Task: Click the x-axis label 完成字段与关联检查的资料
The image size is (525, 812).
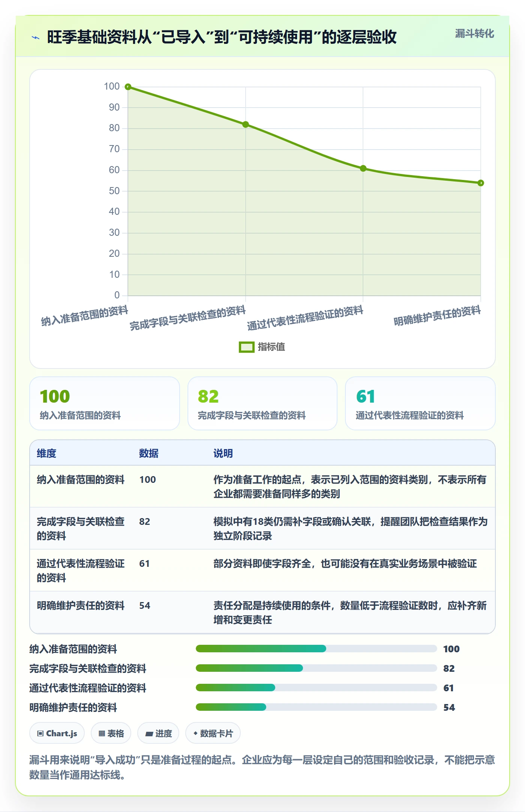Action: click(x=188, y=318)
